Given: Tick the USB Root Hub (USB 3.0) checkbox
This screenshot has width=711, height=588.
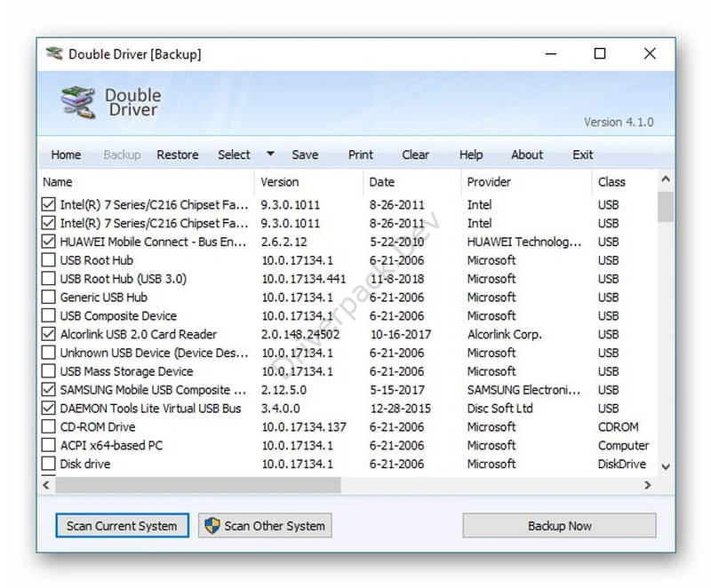Looking at the screenshot, I should coord(49,279).
